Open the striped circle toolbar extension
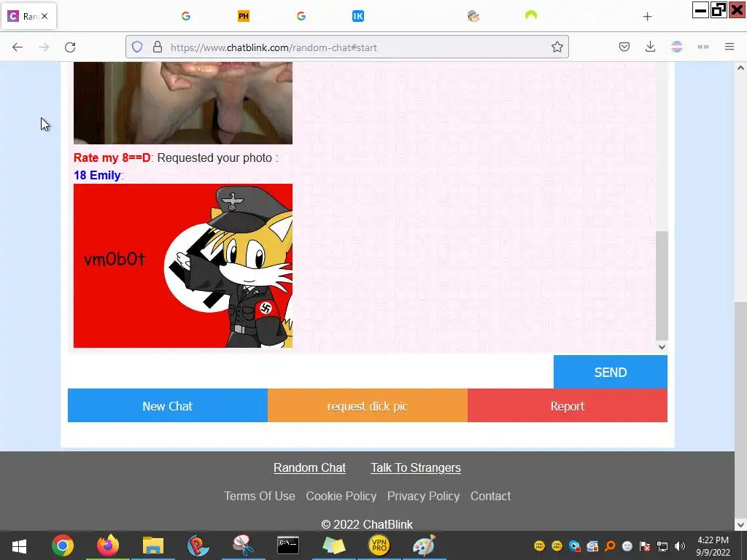 pos(676,47)
